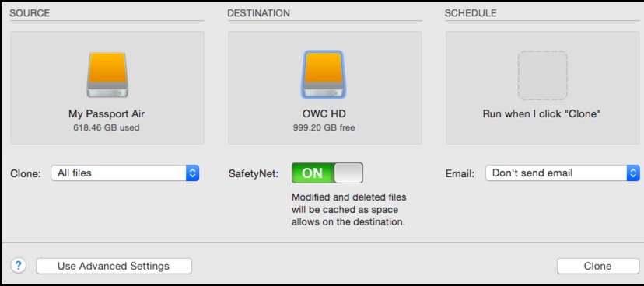Screen dimensions: 644x286
Task: Select the 'My Passport Air' volume name
Action: pyautogui.click(x=107, y=113)
